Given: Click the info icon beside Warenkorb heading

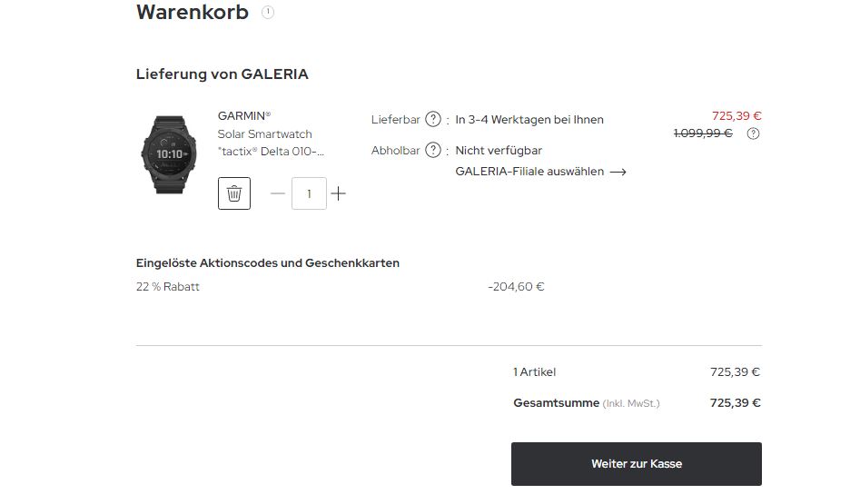Looking at the screenshot, I should point(268,13).
